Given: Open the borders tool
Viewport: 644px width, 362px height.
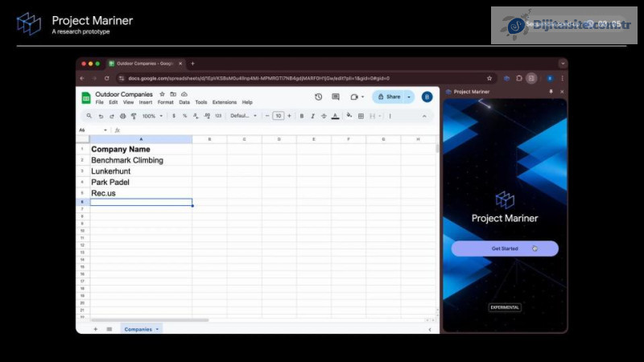Looking at the screenshot, I should tap(361, 116).
